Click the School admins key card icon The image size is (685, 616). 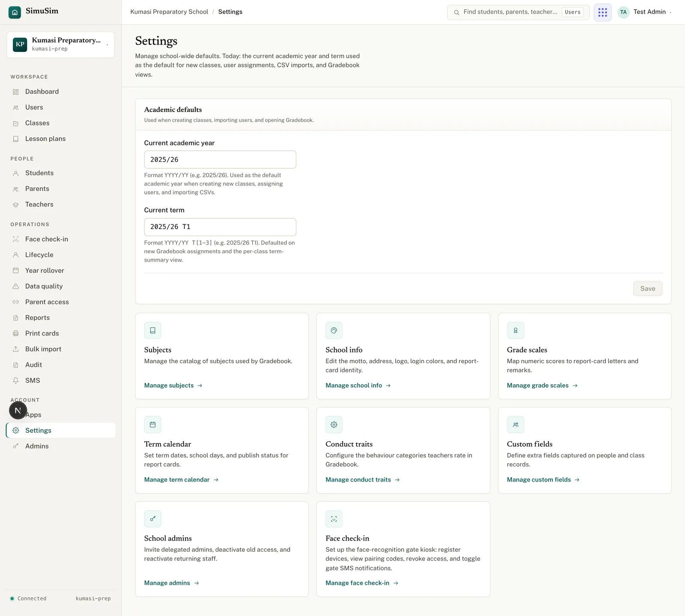coord(153,519)
